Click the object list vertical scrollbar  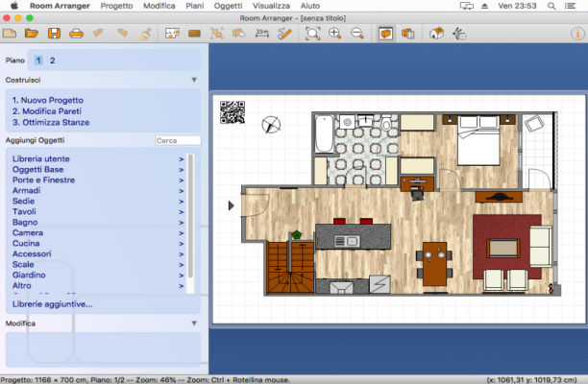point(190,216)
